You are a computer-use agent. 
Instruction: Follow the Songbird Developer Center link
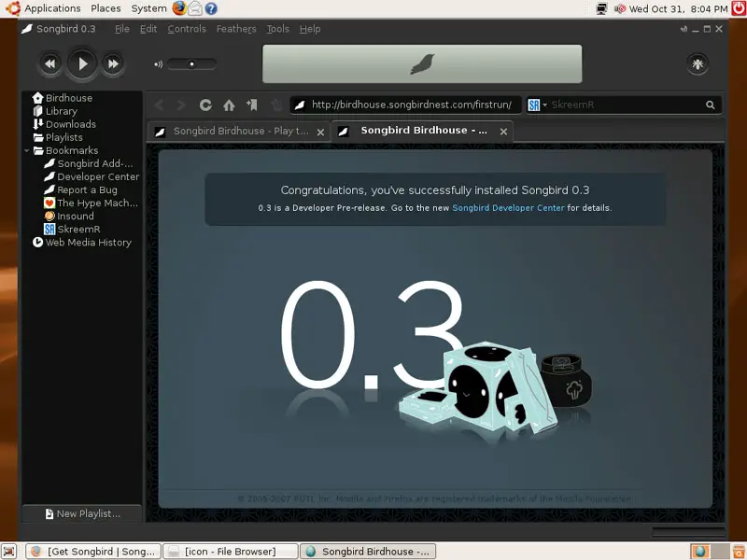point(508,208)
